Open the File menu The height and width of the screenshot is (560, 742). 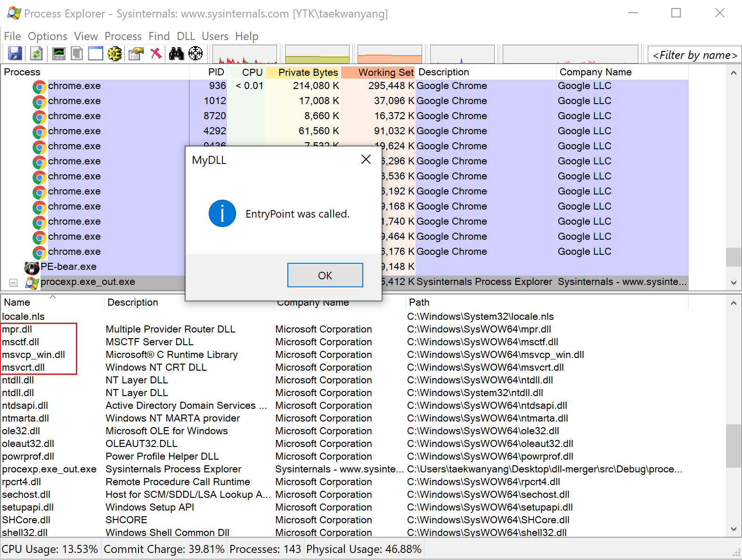(12, 36)
